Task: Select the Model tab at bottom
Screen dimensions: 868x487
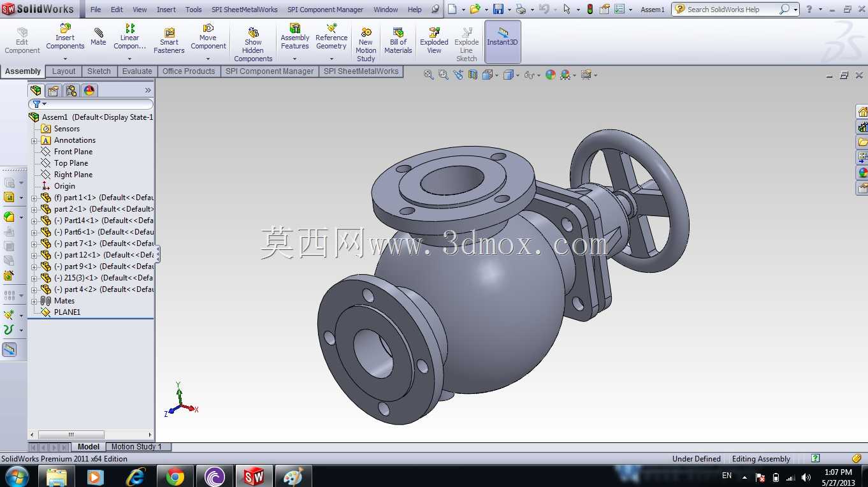Action: [x=89, y=447]
